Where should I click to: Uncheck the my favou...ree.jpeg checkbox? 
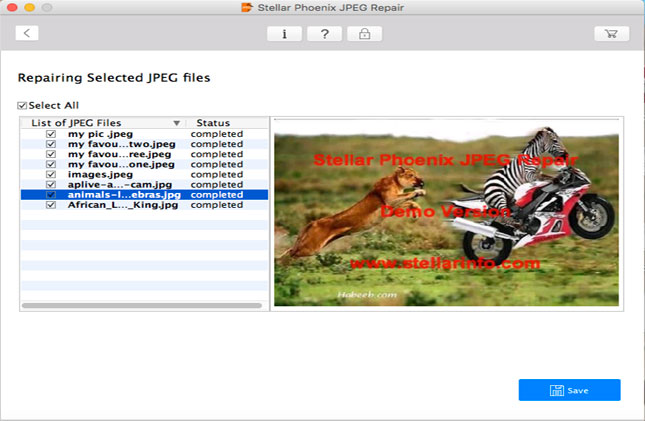coord(51,154)
